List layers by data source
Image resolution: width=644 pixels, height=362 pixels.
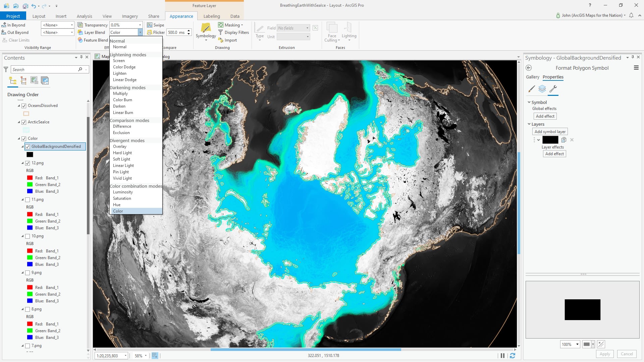click(23, 80)
